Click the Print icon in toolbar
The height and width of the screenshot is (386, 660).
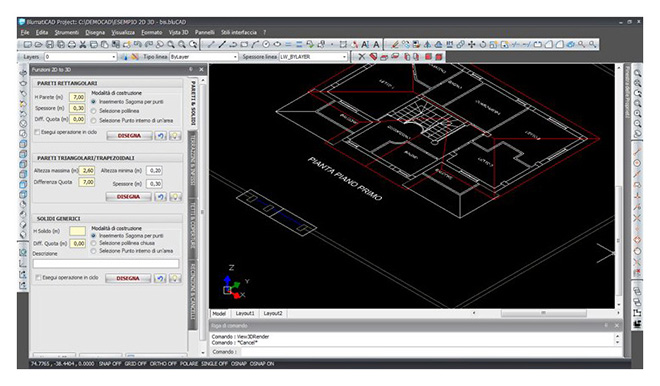pos(72,44)
